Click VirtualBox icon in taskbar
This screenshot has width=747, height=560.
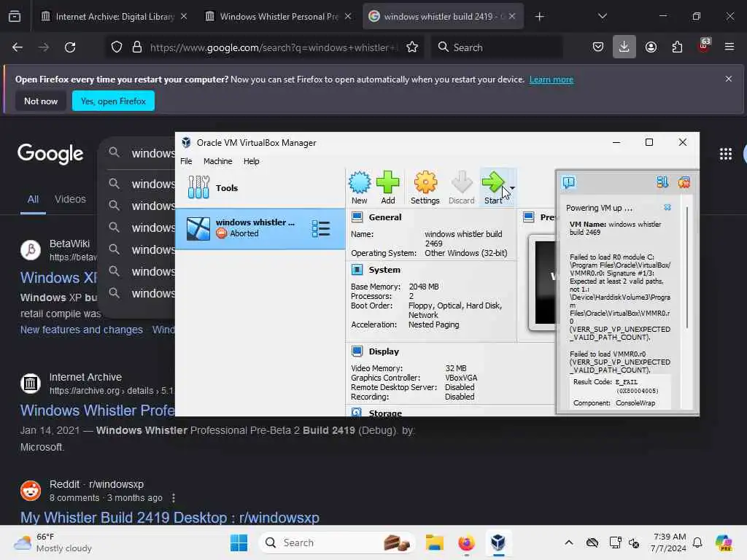point(498,542)
